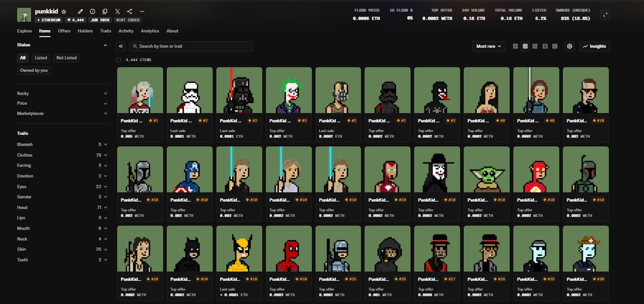Click the punkkid collection avatar image
Viewport: 644px width, 304px height.
[x=24, y=15]
